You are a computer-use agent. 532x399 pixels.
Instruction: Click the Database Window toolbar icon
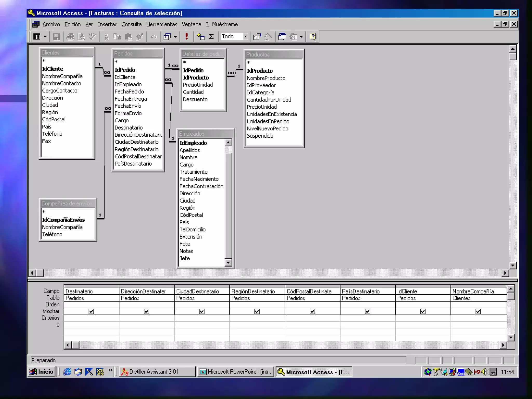pyautogui.click(x=282, y=37)
